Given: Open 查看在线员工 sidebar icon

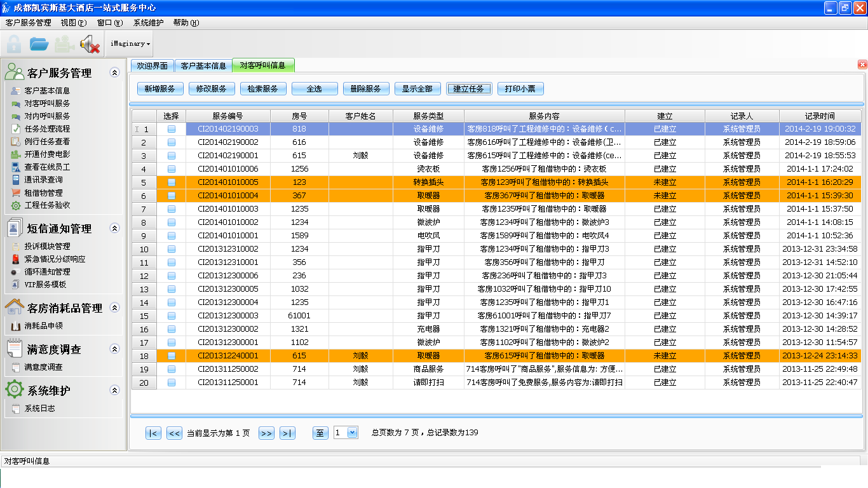Looking at the screenshot, I should (15, 167).
